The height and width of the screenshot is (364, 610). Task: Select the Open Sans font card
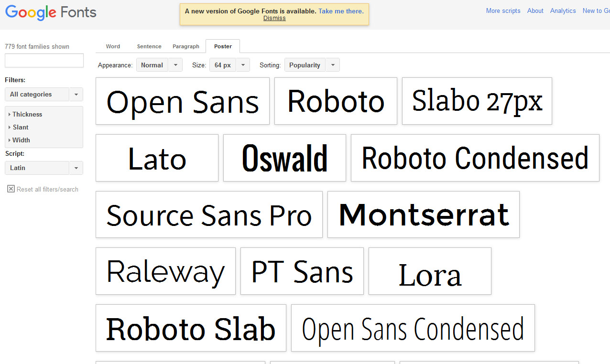183,101
